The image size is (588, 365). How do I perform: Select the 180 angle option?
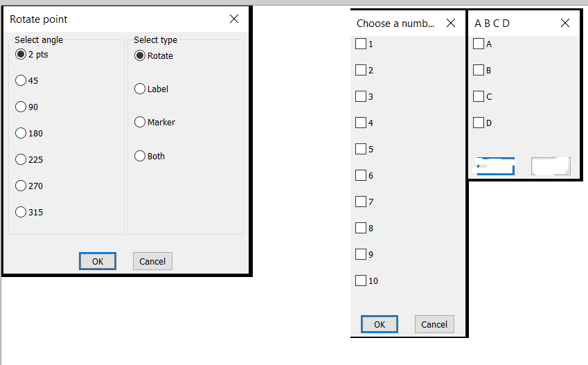tap(21, 133)
